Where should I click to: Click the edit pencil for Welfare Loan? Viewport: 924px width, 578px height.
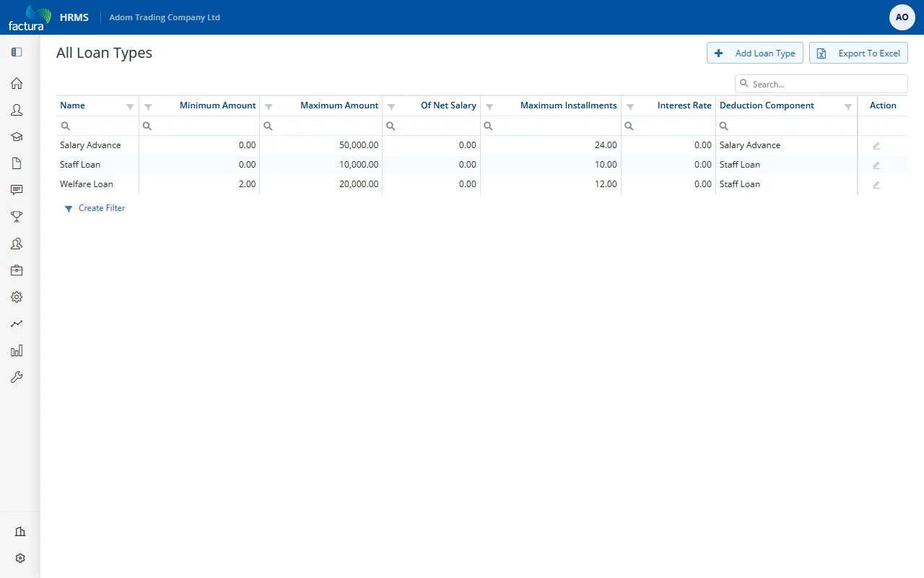pyautogui.click(x=876, y=184)
